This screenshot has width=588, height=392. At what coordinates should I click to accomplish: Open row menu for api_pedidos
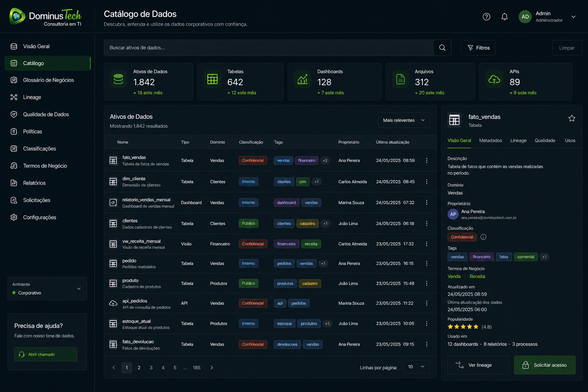point(427,303)
